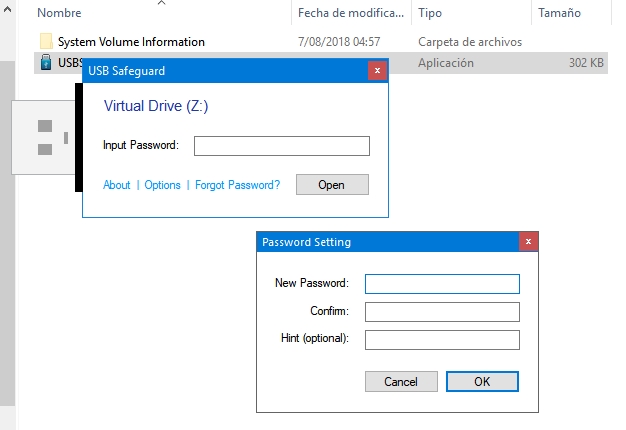Click the Confirm password field

coord(442,312)
